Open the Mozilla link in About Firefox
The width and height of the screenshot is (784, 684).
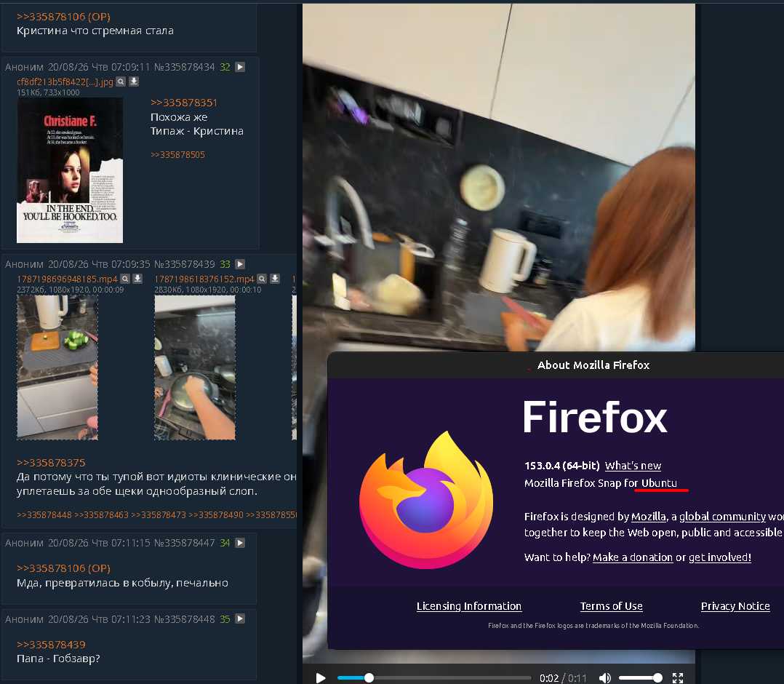tap(649, 517)
